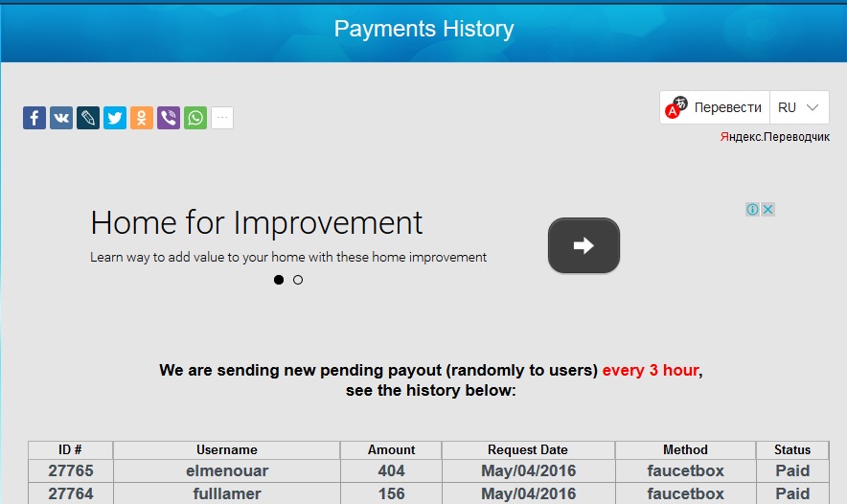Click the Яндекс.Переводчик link
Image resolution: width=847 pixels, height=504 pixels.
point(775,137)
